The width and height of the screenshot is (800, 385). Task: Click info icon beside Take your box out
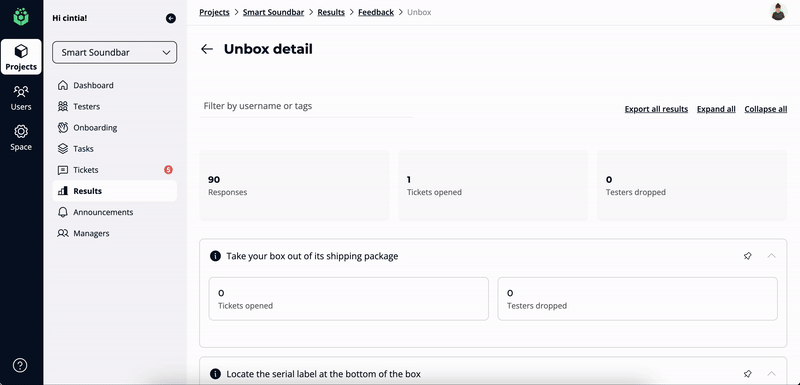(x=215, y=256)
